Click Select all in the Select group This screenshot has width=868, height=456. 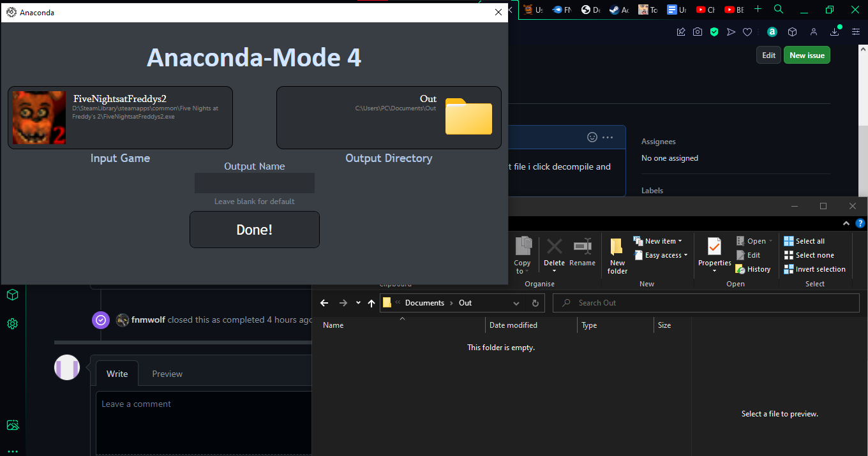(x=805, y=240)
